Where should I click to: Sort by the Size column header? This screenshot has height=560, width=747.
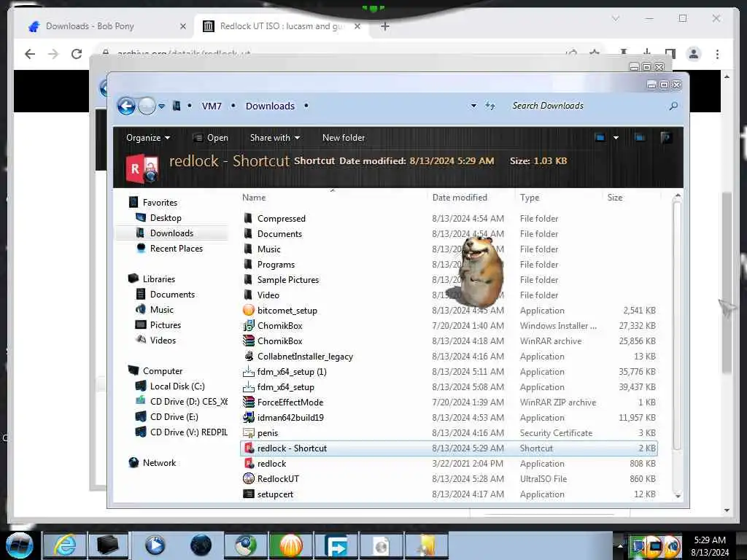(614, 197)
